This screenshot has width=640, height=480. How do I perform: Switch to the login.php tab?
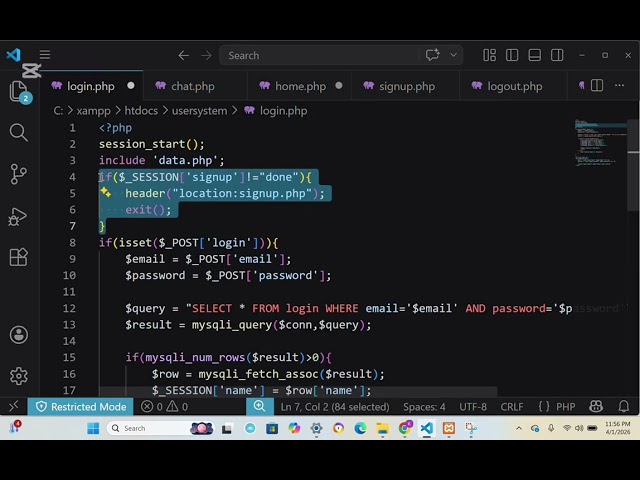click(x=91, y=86)
